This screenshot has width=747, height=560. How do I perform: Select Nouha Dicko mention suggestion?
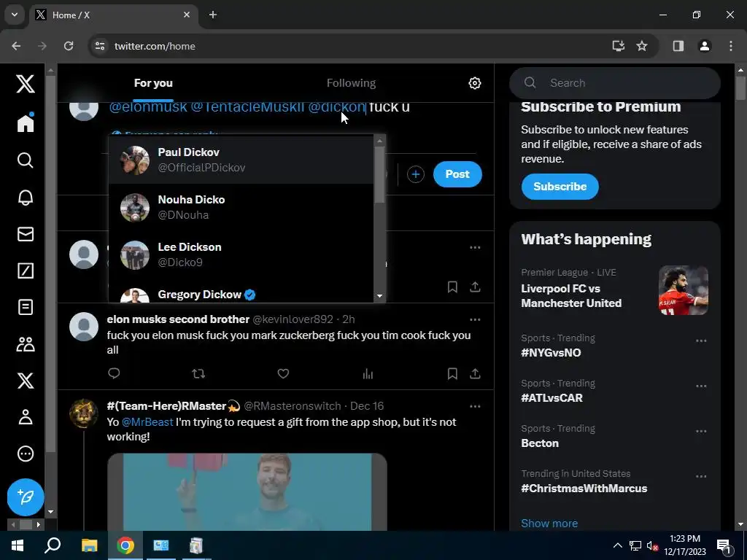[241, 207]
